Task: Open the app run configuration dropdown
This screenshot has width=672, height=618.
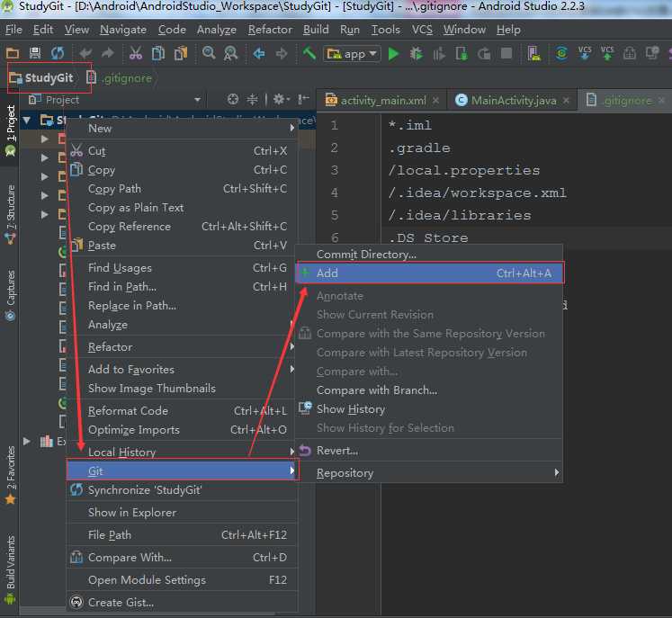Action: pyautogui.click(x=352, y=54)
